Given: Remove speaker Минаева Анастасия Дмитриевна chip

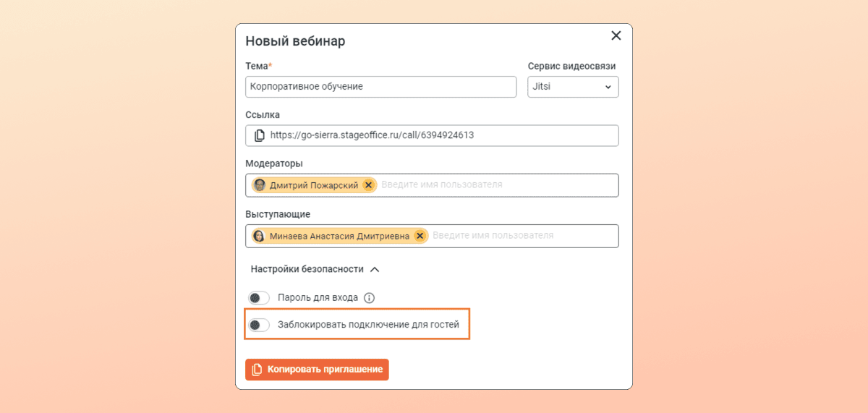Looking at the screenshot, I should [x=420, y=236].
